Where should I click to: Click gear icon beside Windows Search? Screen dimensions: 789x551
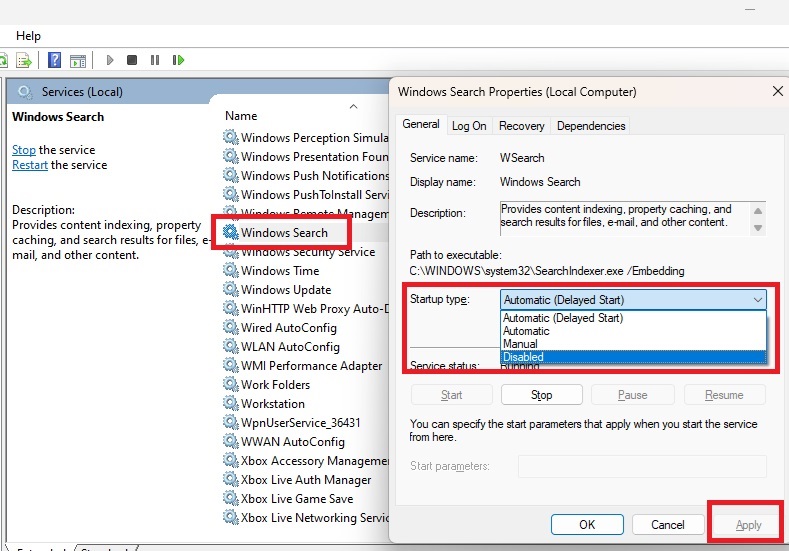(230, 232)
